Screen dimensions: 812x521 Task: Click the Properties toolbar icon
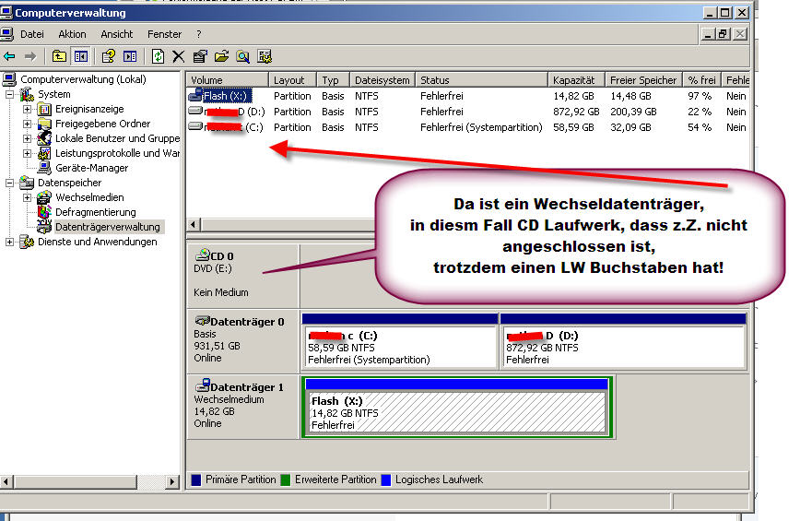200,56
